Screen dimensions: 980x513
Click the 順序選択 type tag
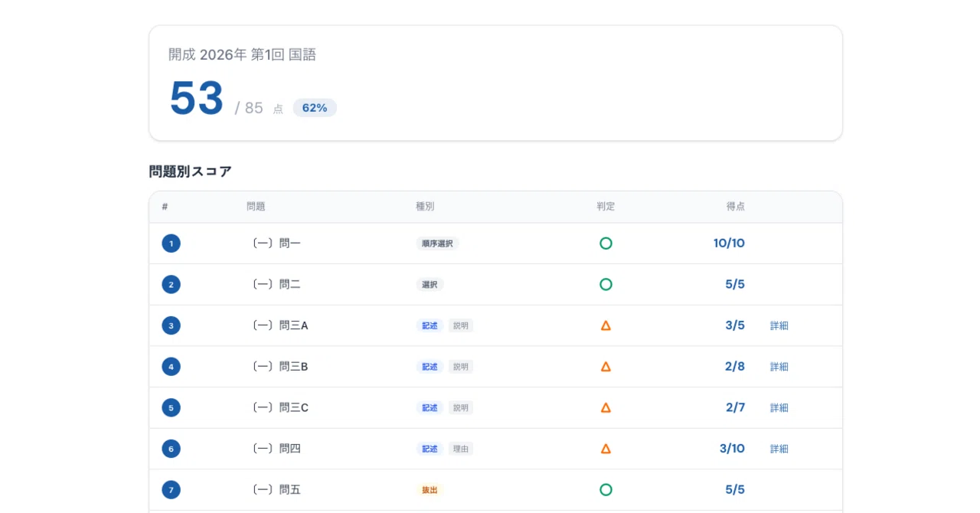[x=438, y=243]
